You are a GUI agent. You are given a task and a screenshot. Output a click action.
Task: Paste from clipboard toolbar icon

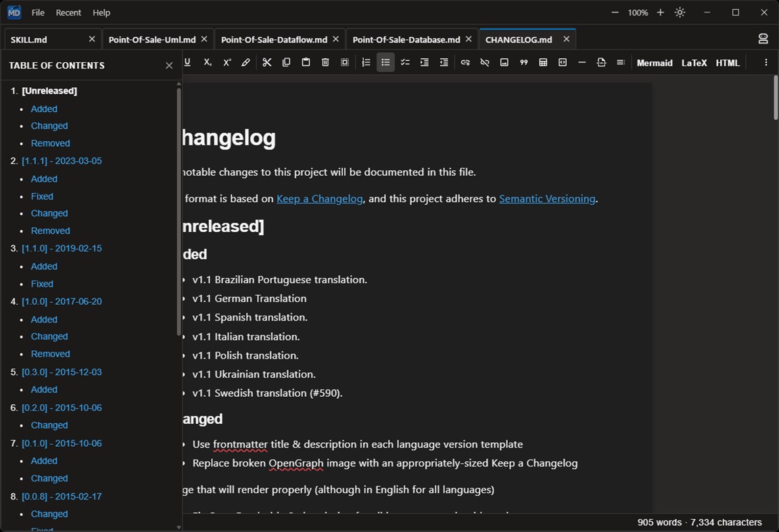(x=306, y=63)
